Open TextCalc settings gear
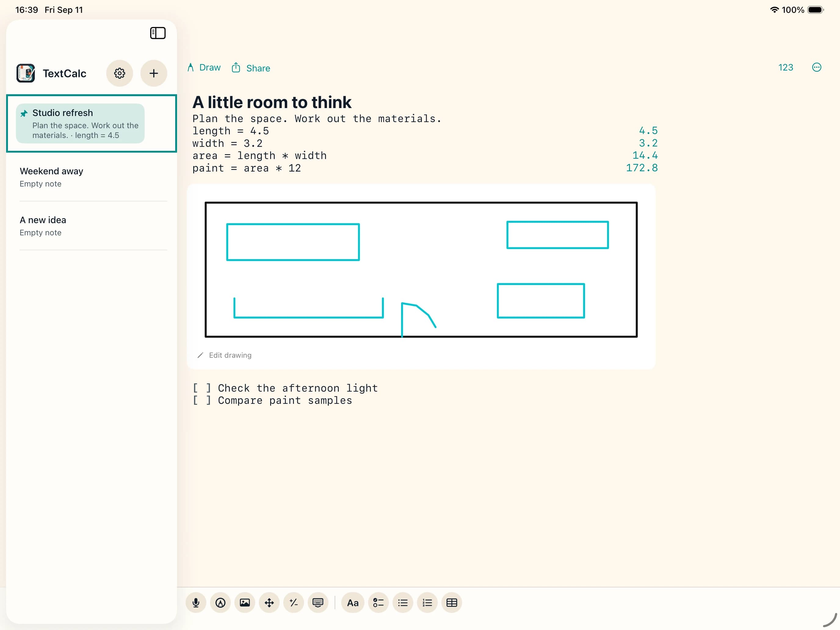 (120, 73)
